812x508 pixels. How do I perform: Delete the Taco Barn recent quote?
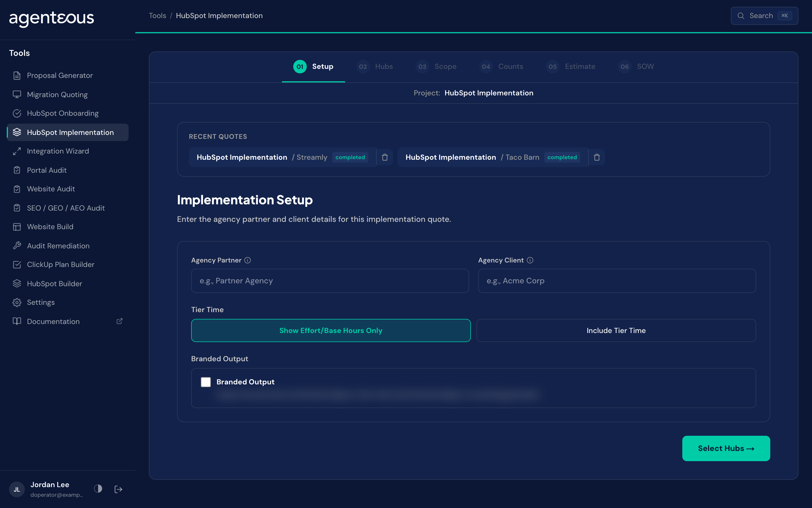[x=597, y=157]
